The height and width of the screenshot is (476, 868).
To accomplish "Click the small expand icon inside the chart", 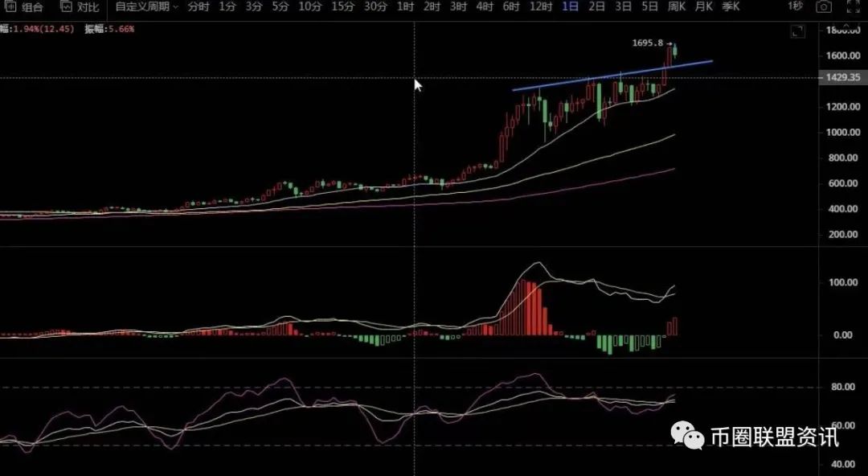I will [x=797, y=31].
